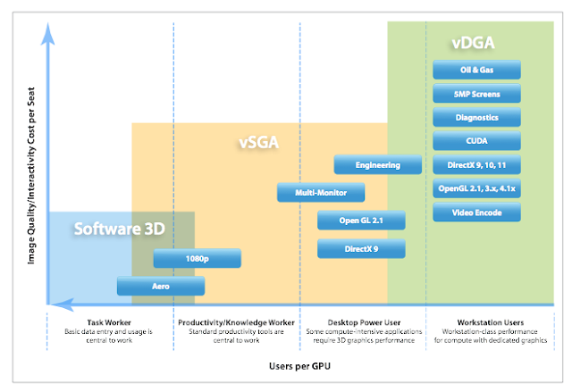Select the 5MP Screens box

point(476,94)
